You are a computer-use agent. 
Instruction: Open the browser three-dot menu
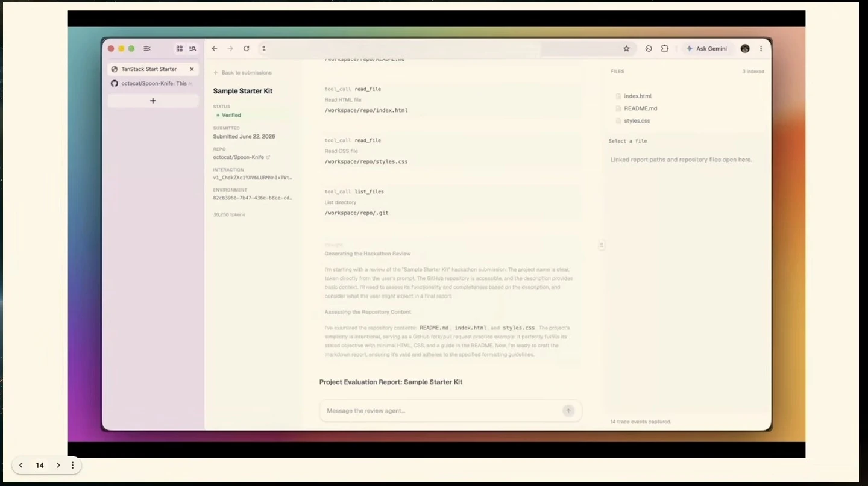[x=761, y=49]
